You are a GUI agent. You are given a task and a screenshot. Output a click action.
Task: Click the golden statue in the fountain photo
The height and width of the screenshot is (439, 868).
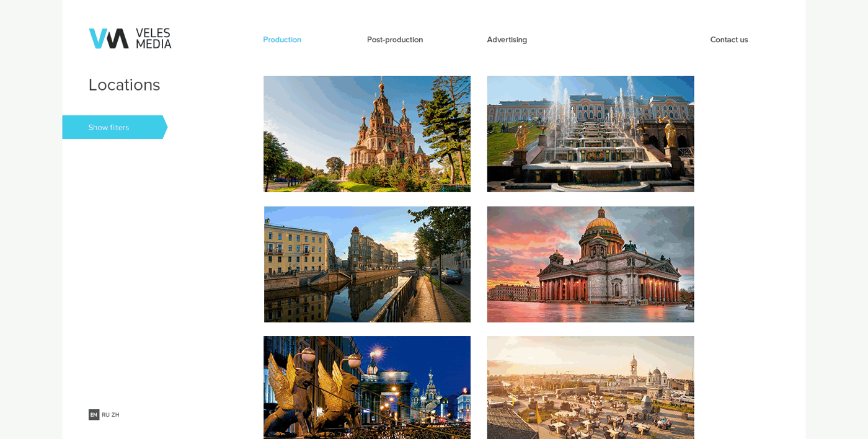[523, 136]
